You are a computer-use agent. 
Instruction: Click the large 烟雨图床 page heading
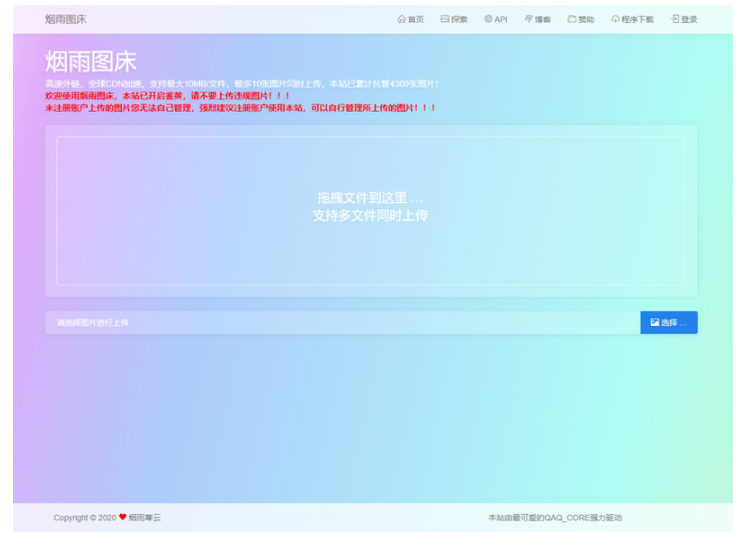click(x=91, y=62)
